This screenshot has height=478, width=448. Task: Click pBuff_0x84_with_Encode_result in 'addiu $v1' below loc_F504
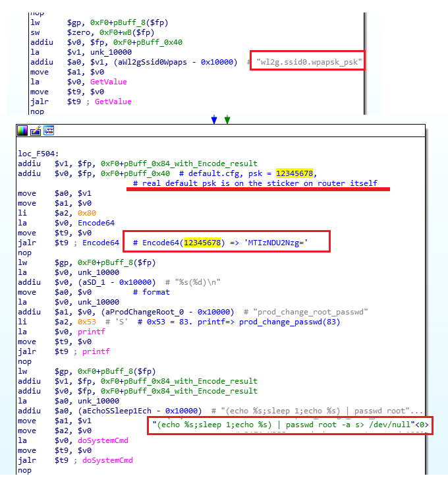[190, 164]
